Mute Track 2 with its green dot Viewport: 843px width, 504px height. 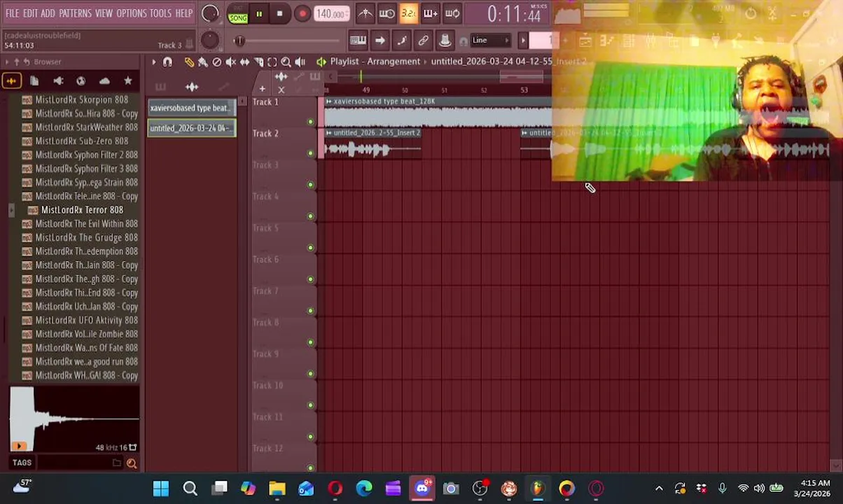click(310, 153)
